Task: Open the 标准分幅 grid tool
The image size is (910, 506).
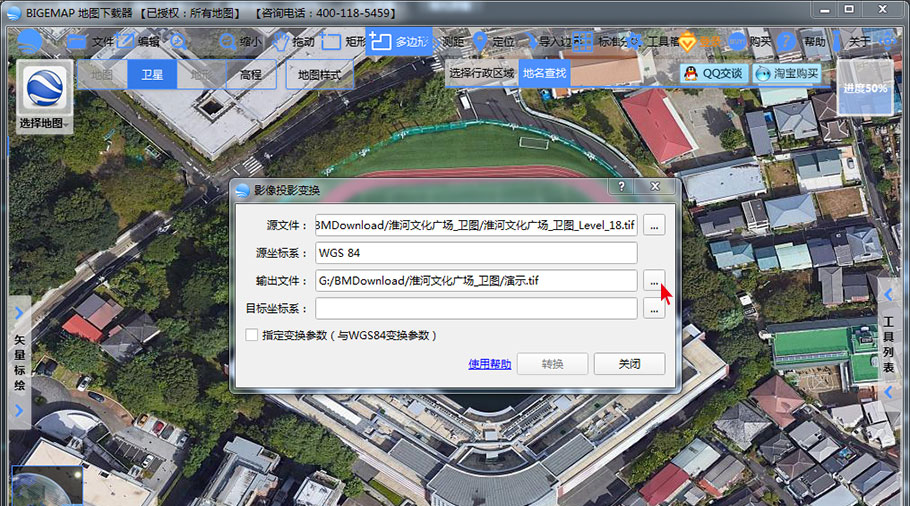Action: coord(599,42)
